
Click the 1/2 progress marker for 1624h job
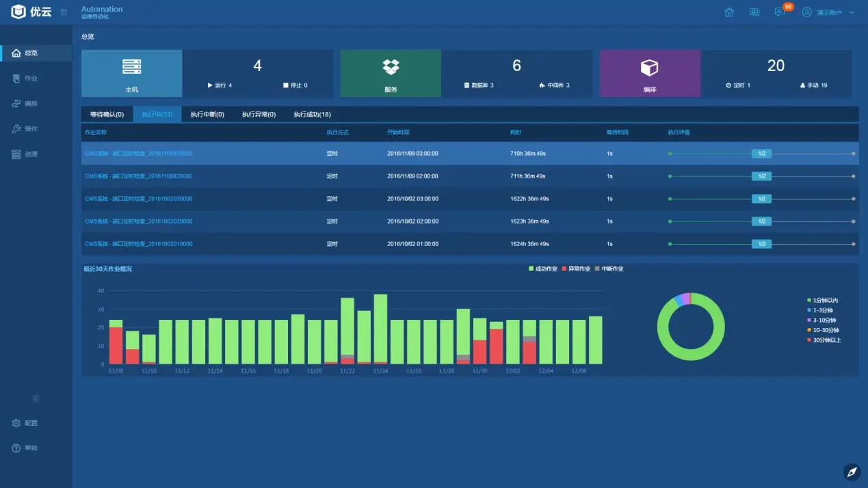[x=761, y=244]
